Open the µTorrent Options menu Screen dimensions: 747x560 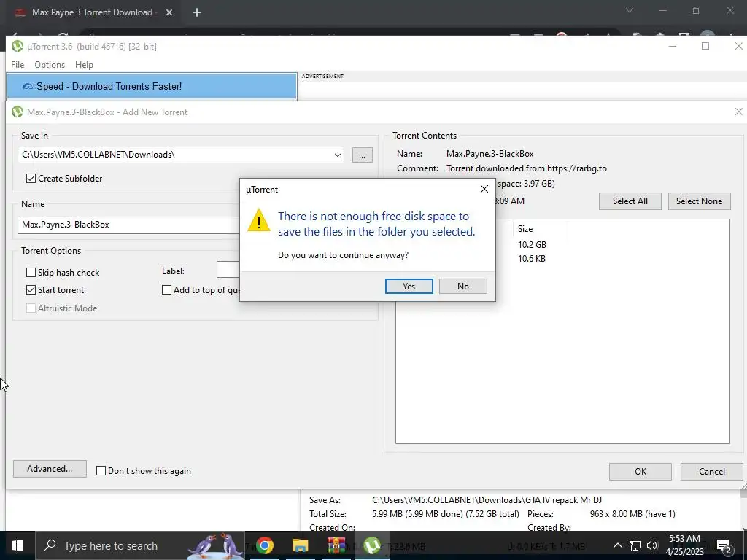(50, 65)
